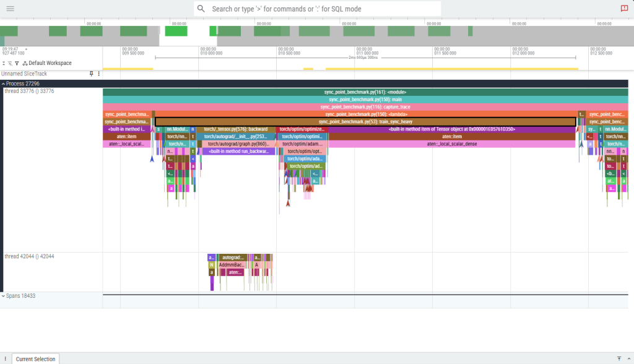Open the Default Workspace selector
Screen dimensions: 634x364
46,63
